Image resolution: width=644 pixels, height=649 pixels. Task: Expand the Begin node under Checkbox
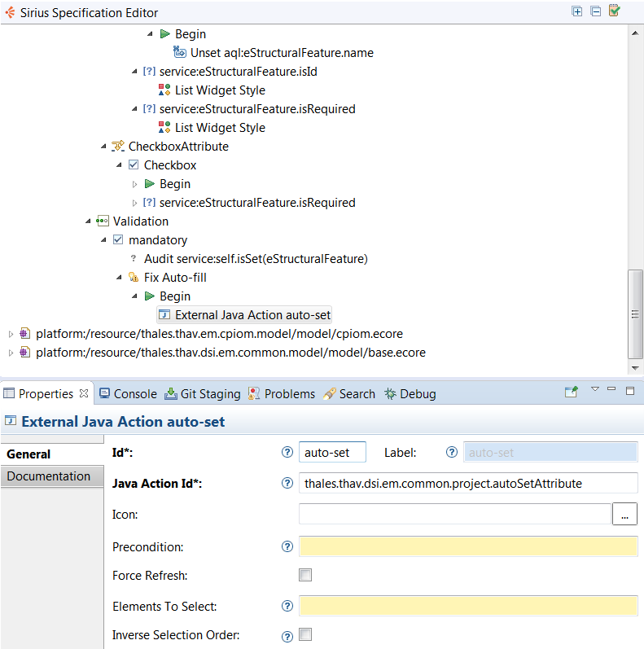pyautogui.click(x=134, y=184)
